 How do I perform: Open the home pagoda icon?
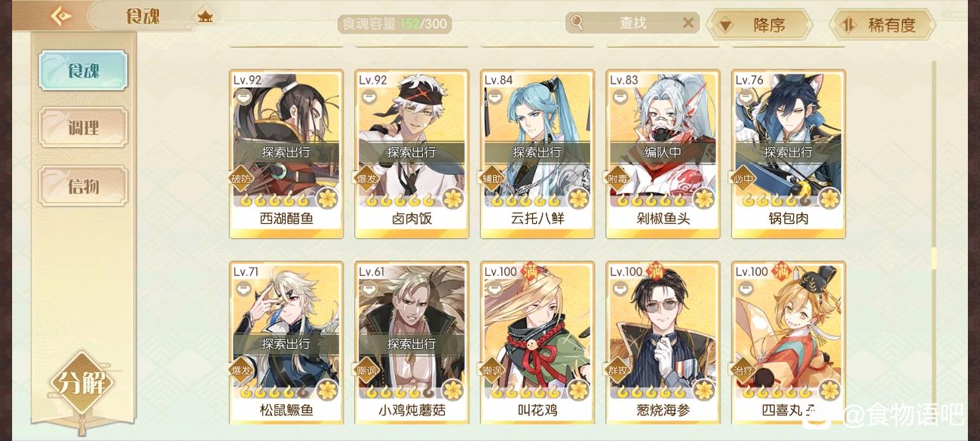click(204, 15)
